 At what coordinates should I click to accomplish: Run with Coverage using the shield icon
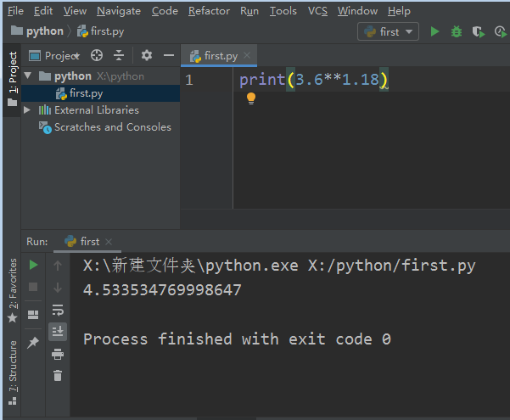pos(478,31)
